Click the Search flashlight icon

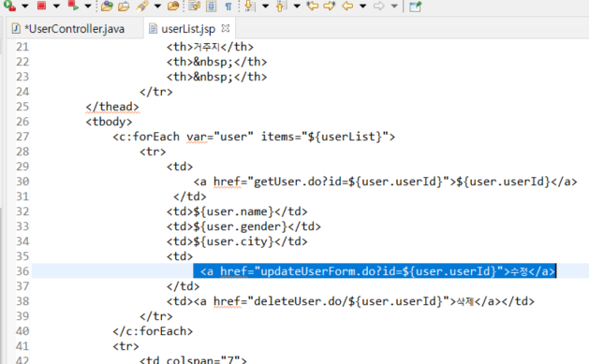click(x=142, y=6)
